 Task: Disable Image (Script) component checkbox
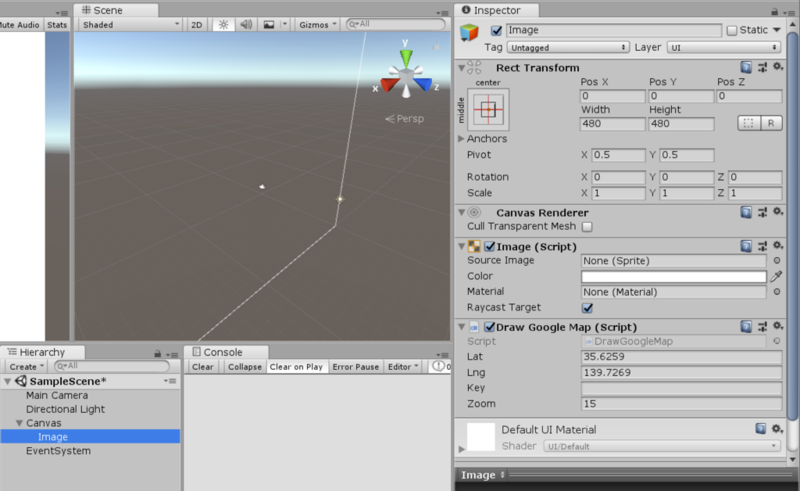click(490, 247)
